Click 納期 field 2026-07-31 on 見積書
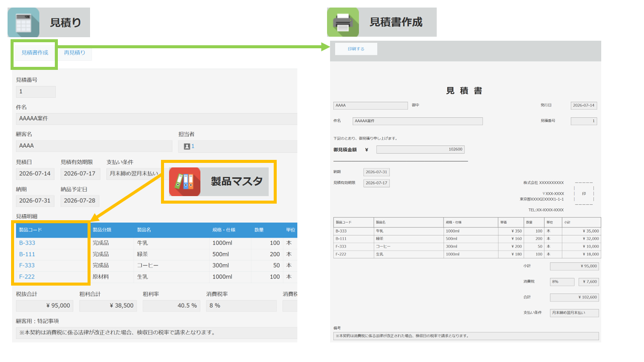The height and width of the screenshot is (362, 644). 377,172
